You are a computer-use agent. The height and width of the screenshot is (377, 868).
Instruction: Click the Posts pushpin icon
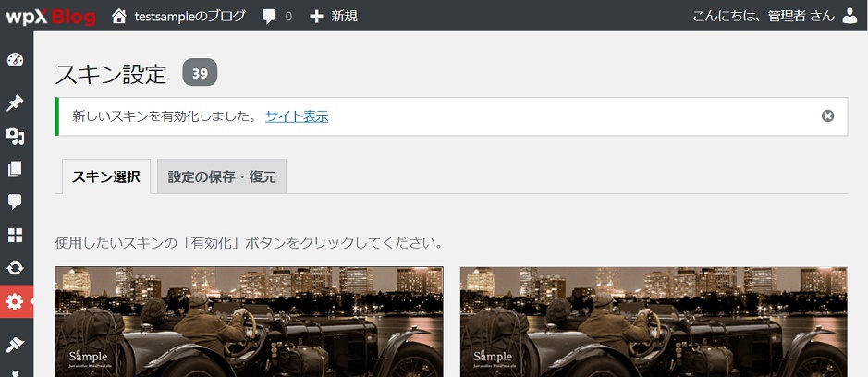click(x=15, y=102)
